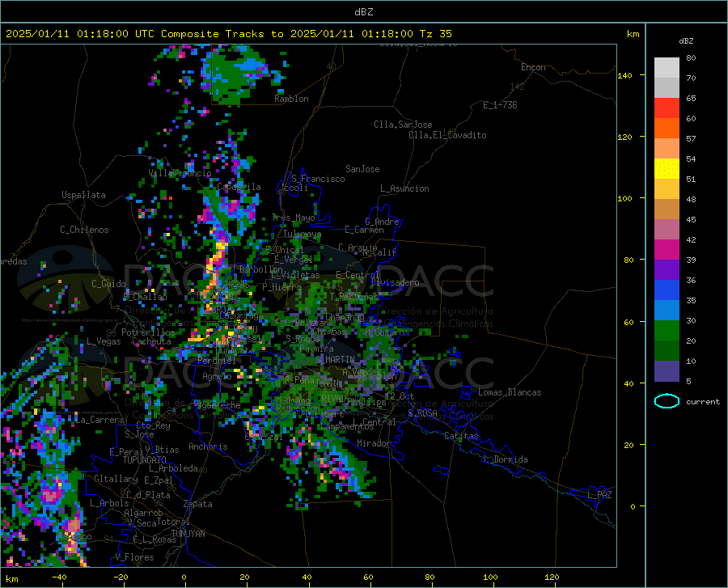This screenshot has width=728, height=588.
Task: Click the bright green 20-30 dBZ swatch
Action: [667, 331]
